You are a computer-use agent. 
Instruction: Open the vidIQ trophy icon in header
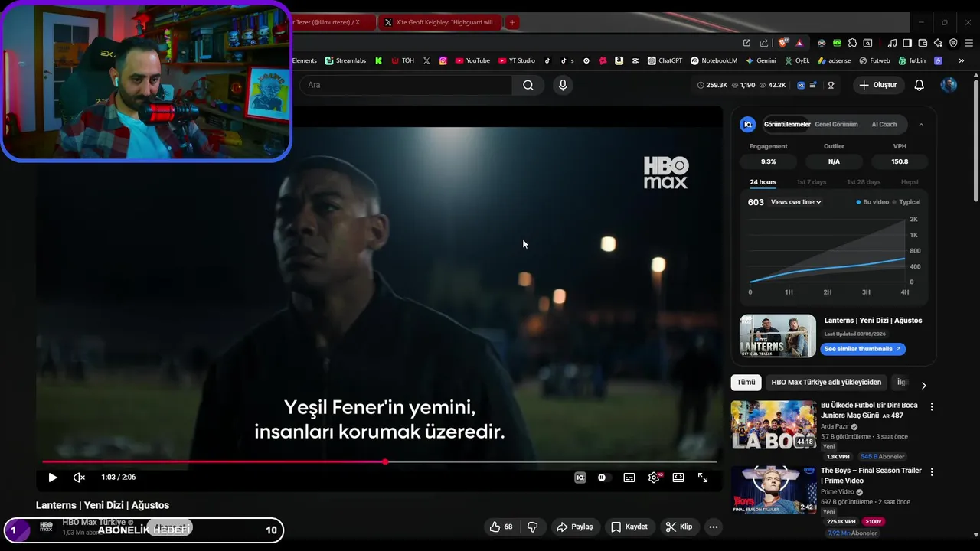[x=831, y=85]
